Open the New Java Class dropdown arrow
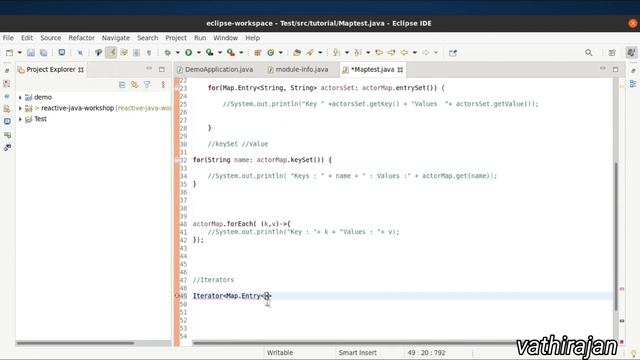Viewport: 640px width, 360px height. [x=280, y=53]
